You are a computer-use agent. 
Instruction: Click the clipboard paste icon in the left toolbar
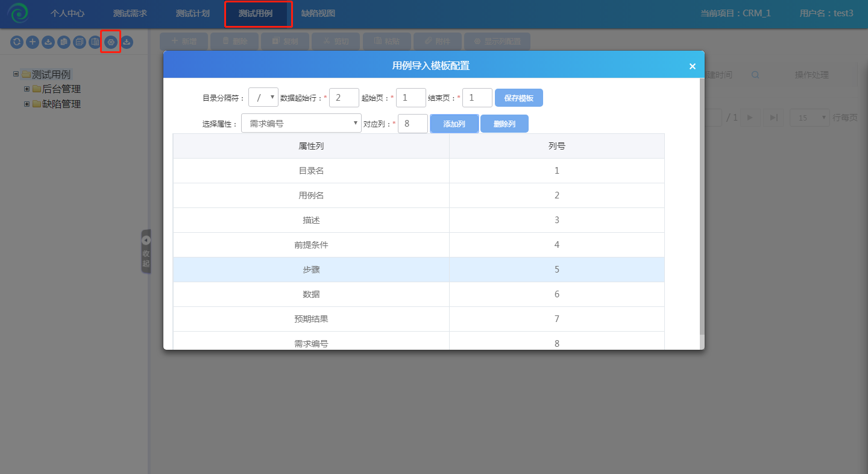point(95,42)
